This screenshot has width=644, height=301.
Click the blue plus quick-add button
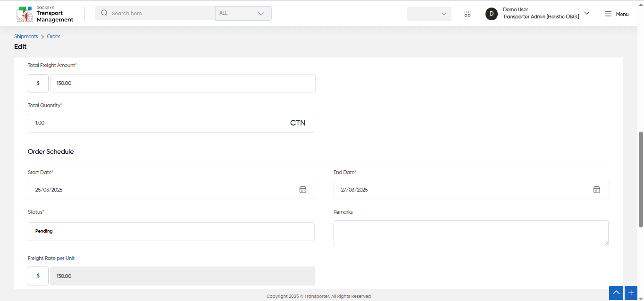[x=631, y=293]
